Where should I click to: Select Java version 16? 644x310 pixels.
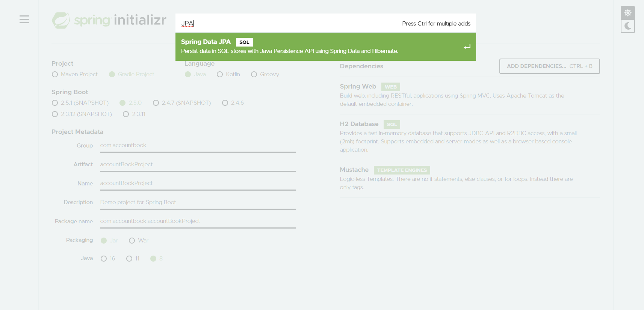pos(108,259)
